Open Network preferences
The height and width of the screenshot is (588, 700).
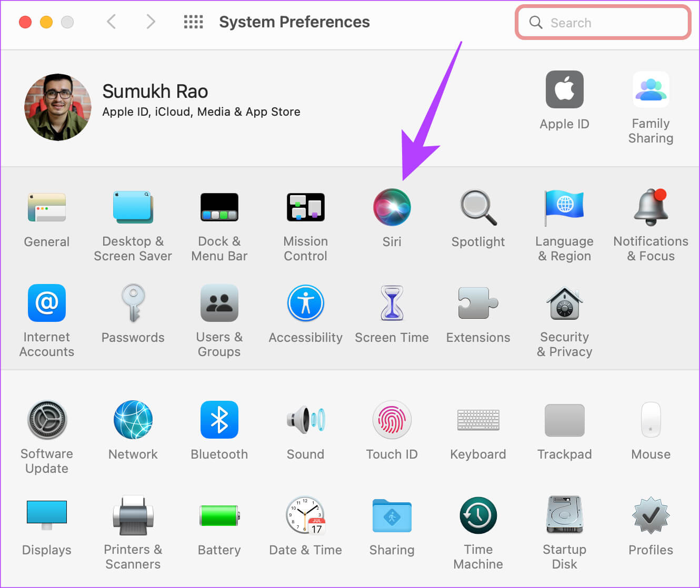(x=133, y=420)
